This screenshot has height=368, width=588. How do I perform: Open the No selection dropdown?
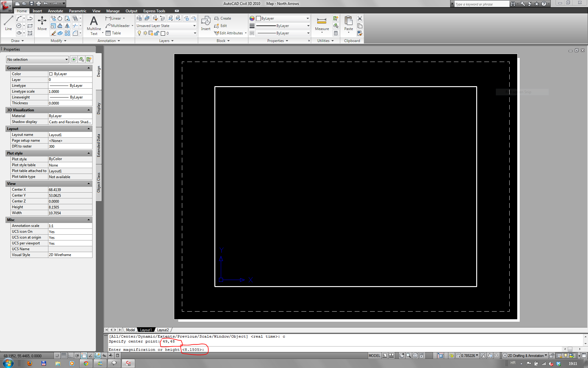click(x=37, y=59)
